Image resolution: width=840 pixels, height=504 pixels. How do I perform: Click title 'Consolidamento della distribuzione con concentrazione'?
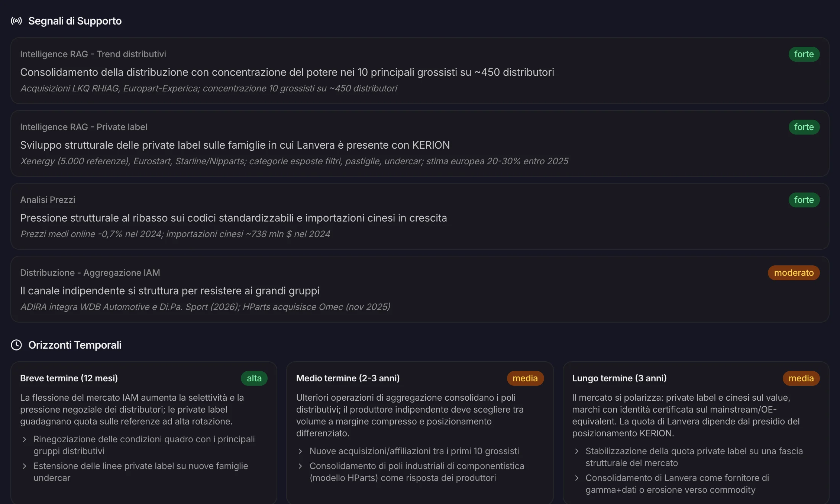click(287, 72)
